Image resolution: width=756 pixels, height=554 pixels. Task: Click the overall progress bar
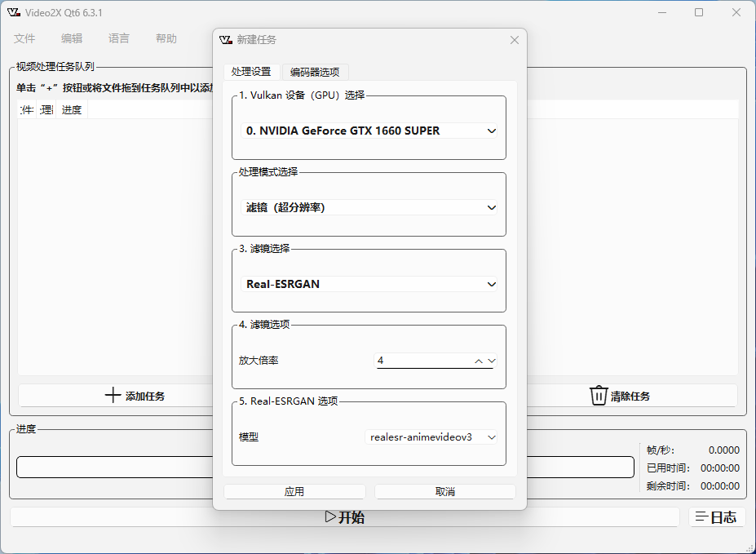coord(325,468)
